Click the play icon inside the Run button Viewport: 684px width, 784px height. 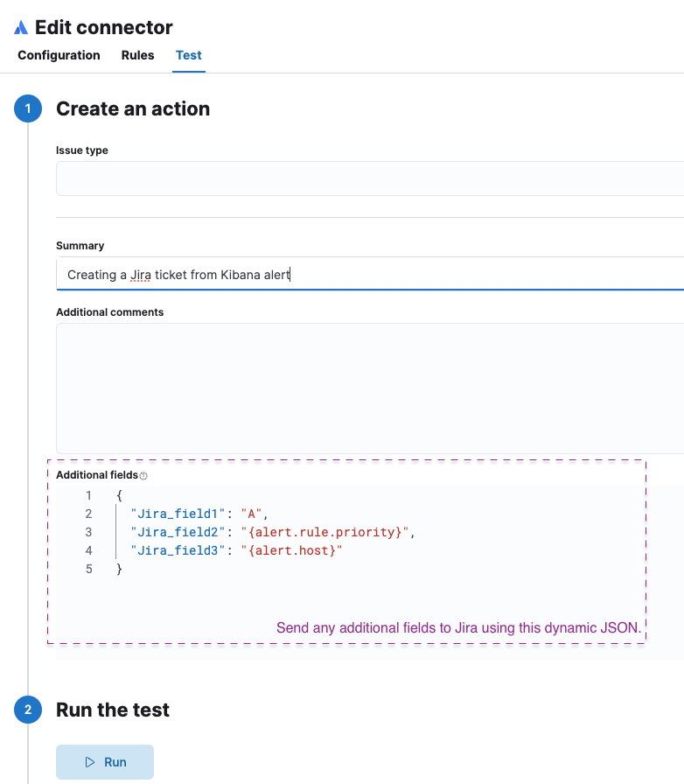click(x=89, y=762)
